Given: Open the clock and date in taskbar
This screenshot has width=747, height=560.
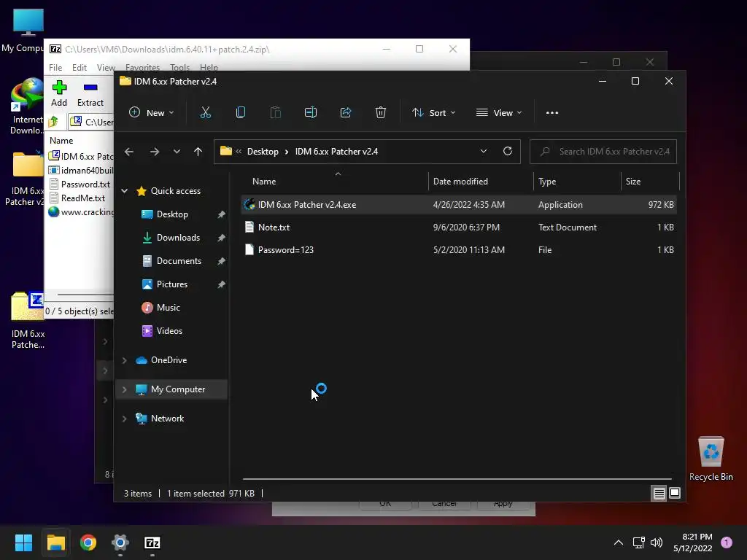Looking at the screenshot, I should pos(693,542).
